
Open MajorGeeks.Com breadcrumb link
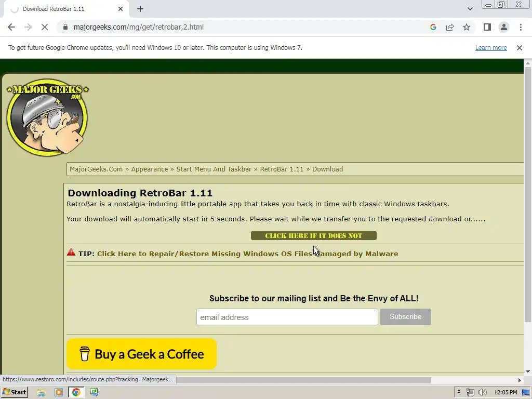(96, 169)
